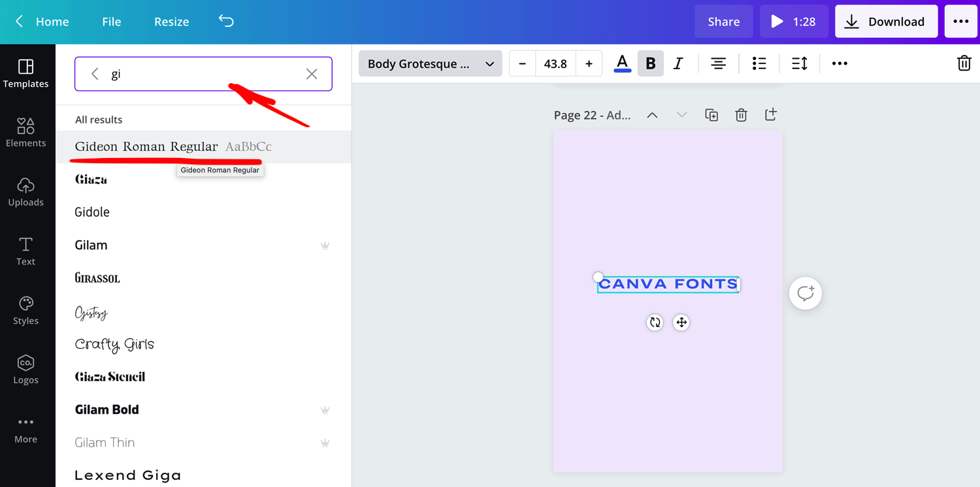This screenshot has width=980, height=487.
Task: Toggle bulleted list formatting
Action: pyautogui.click(x=759, y=63)
